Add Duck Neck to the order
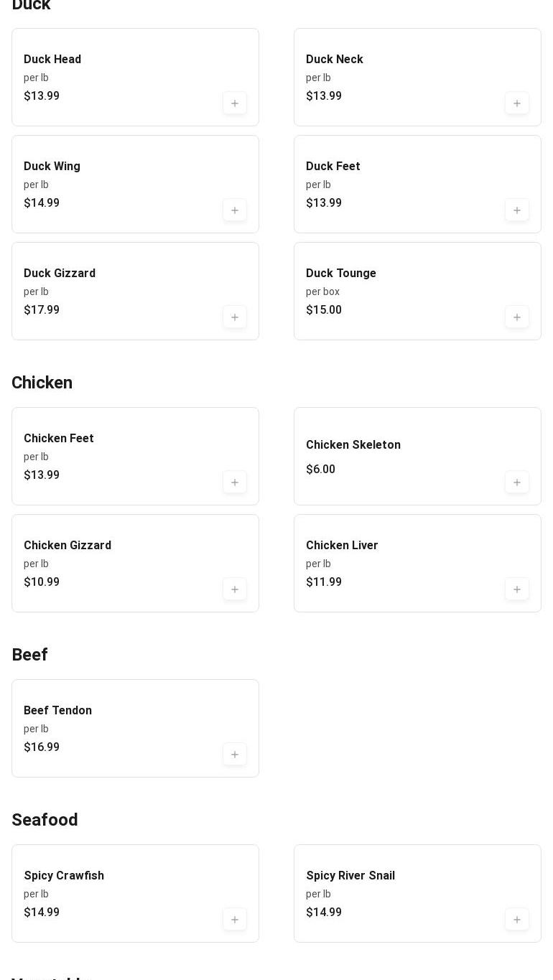 pyautogui.click(x=517, y=103)
